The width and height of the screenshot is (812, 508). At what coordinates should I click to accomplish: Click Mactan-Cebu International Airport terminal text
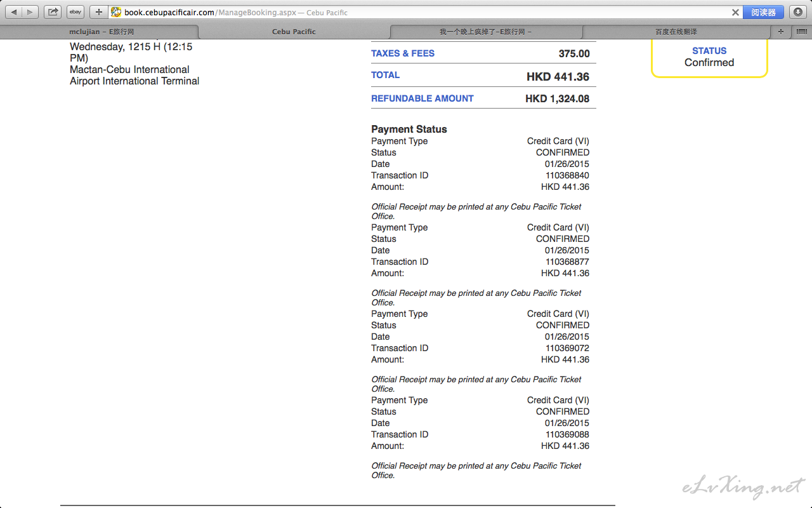[134, 76]
